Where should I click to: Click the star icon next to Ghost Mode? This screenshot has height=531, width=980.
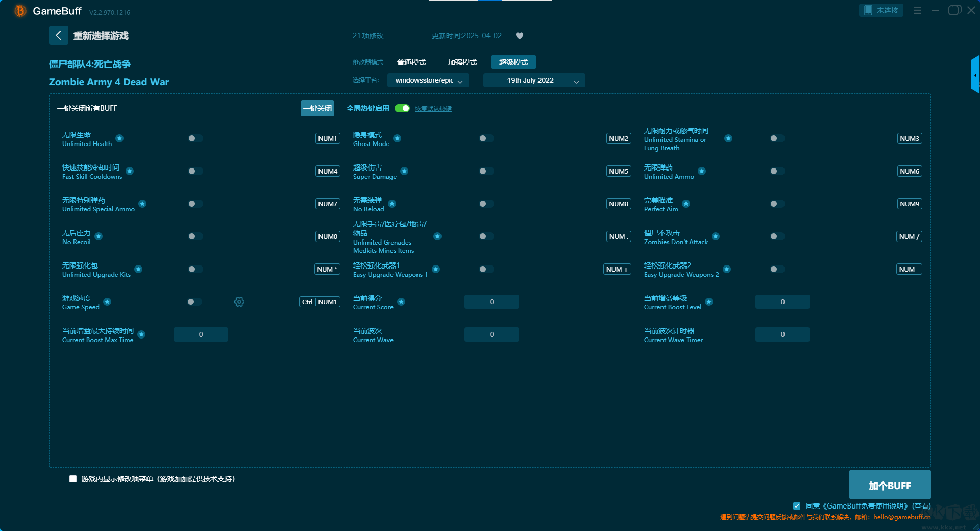click(397, 138)
